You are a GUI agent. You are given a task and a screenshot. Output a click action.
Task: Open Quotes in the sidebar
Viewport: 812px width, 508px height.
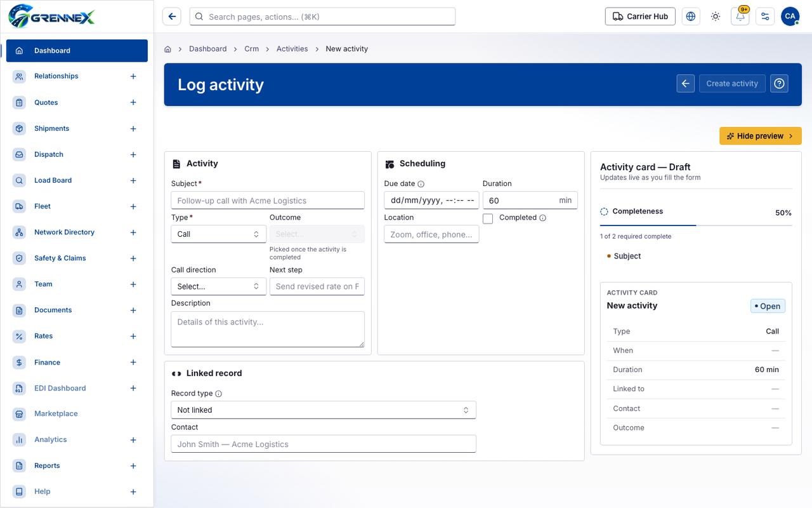(46, 102)
